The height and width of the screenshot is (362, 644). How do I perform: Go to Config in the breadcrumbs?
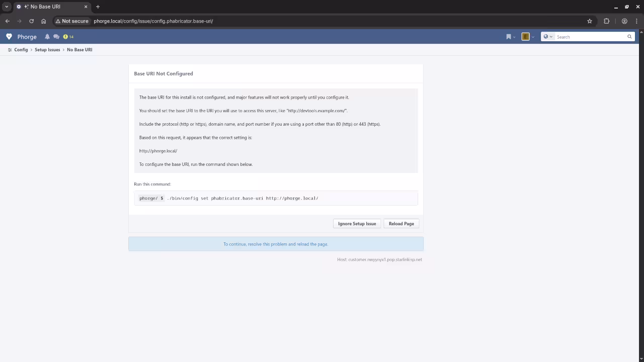coord(21,50)
